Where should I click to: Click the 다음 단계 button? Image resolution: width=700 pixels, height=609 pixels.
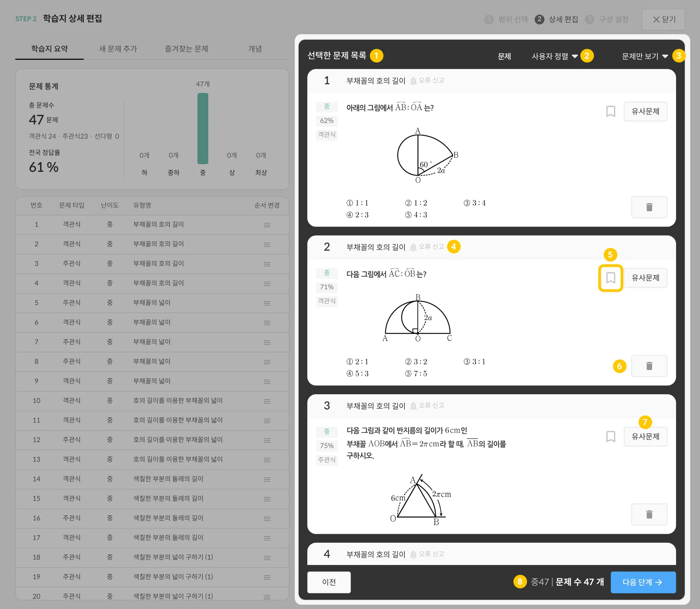click(x=643, y=582)
